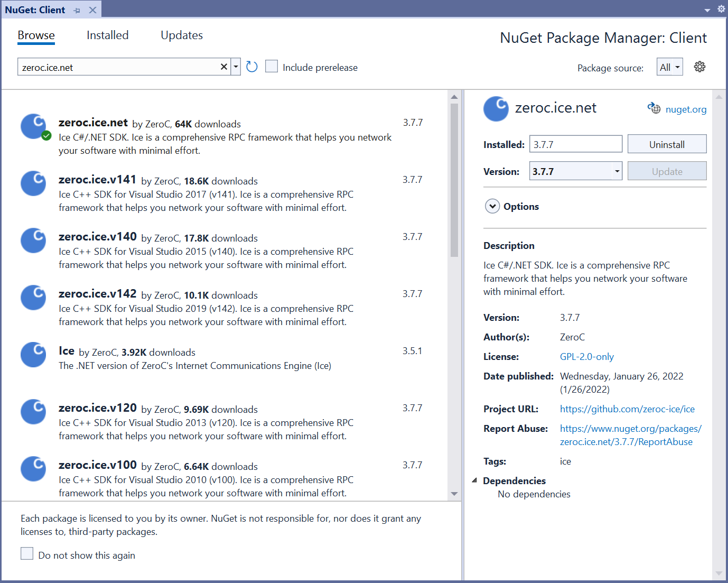Click the Ice 3.5.1 package icon
The image size is (728, 583).
tap(33, 355)
